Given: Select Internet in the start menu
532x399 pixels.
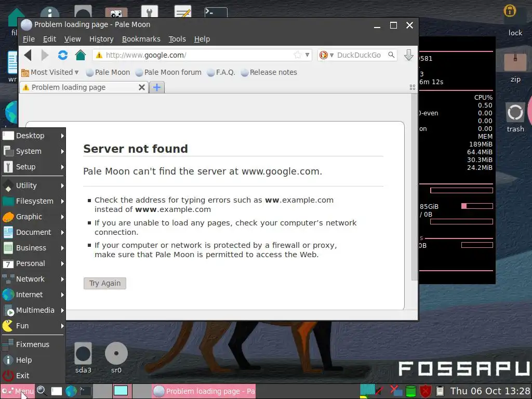Looking at the screenshot, I should (x=33, y=295).
